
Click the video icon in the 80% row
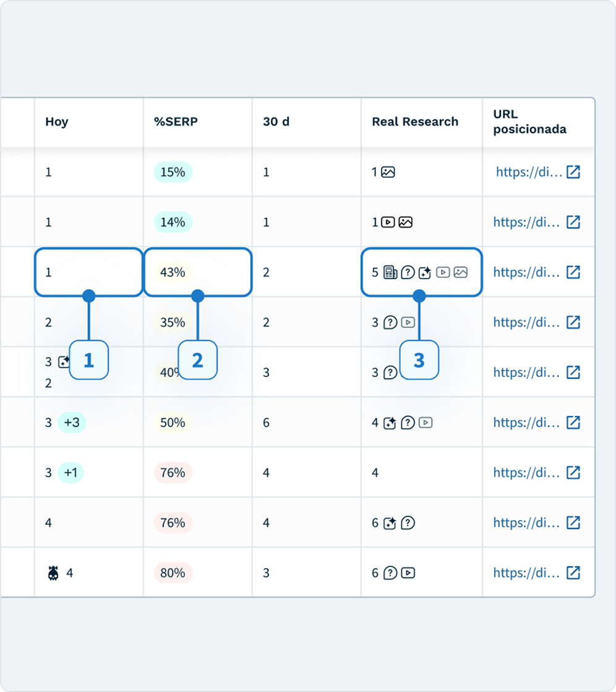coord(408,573)
